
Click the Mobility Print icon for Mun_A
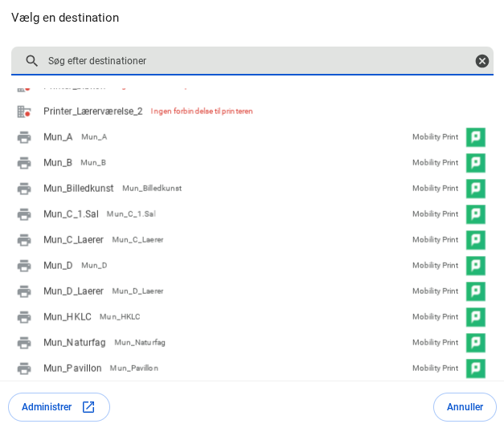tap(475, 137)
